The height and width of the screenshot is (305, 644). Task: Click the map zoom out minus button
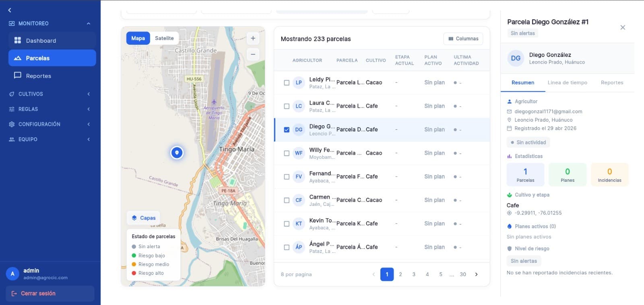pos(253,54)
